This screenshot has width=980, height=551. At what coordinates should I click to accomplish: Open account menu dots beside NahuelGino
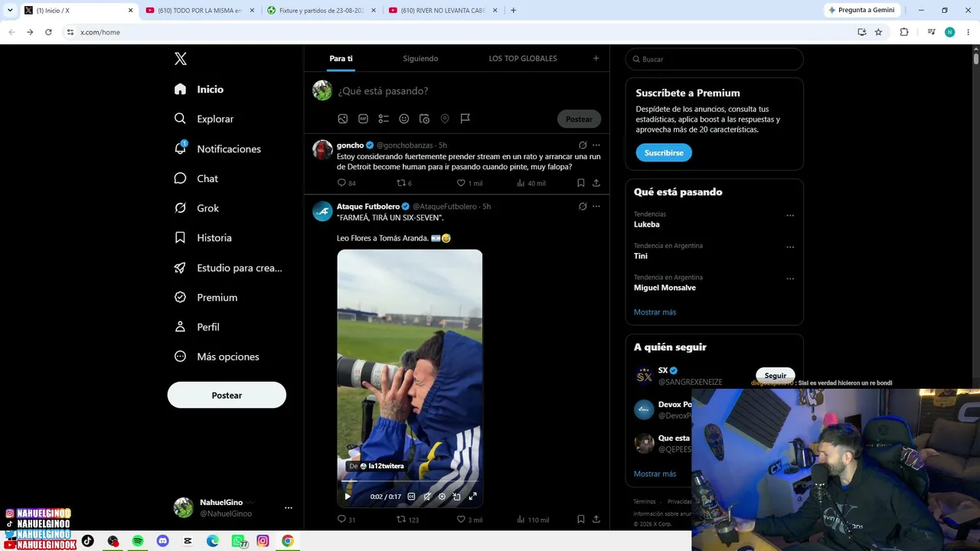288,507
